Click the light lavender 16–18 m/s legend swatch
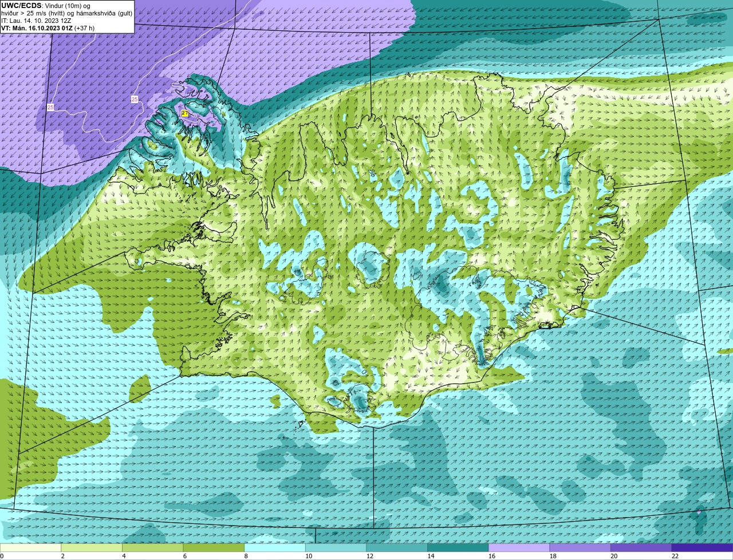The image size is (733, 560). click(519, 547)
